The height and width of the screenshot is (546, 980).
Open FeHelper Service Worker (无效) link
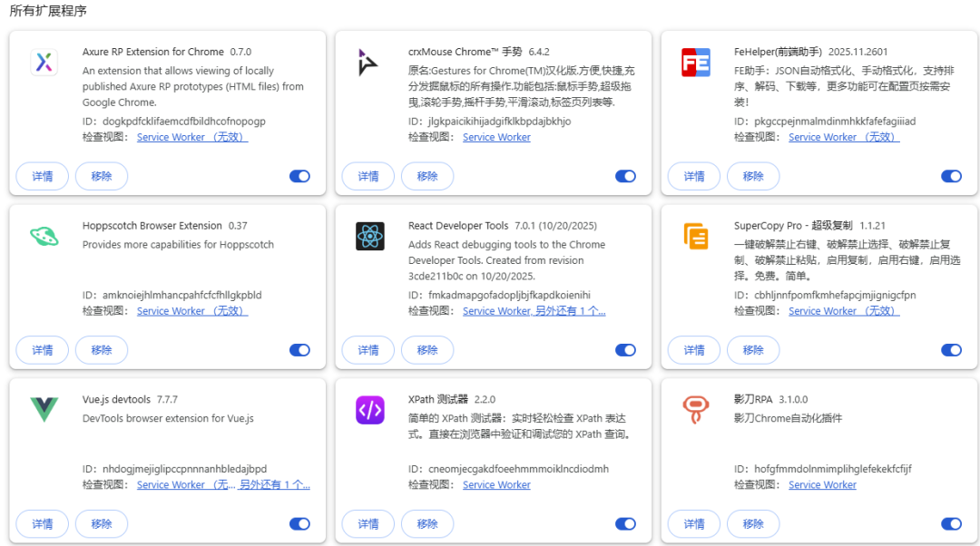pyautogui.click(x=844, y=137)
